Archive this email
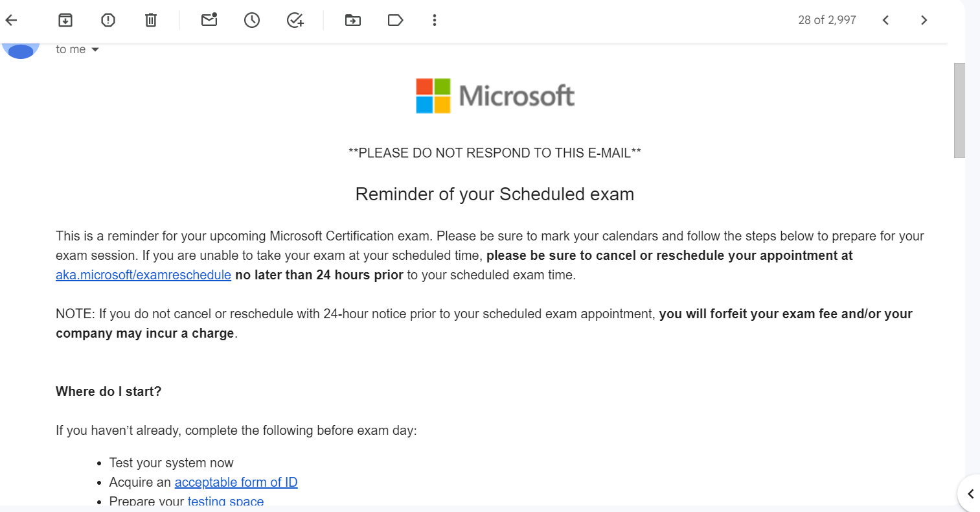 pos(65,20)
